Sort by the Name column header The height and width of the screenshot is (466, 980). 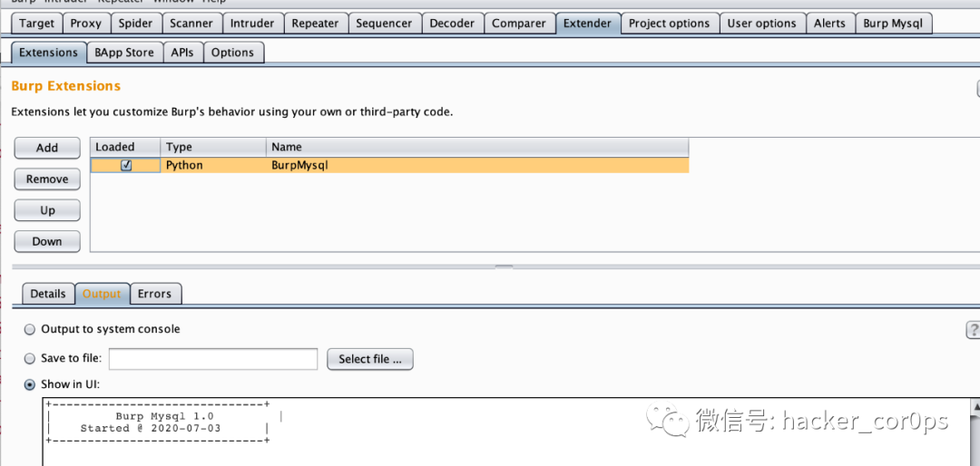[477, 148]
